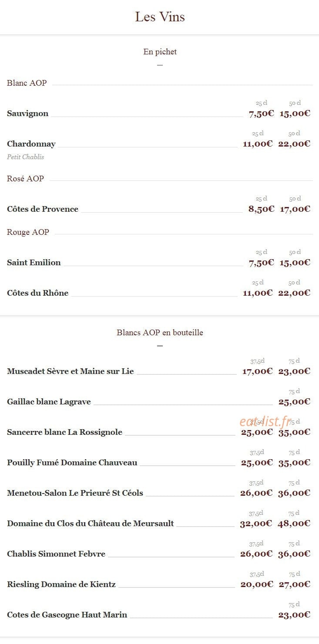Select the En pichet section title

point(160,52)
